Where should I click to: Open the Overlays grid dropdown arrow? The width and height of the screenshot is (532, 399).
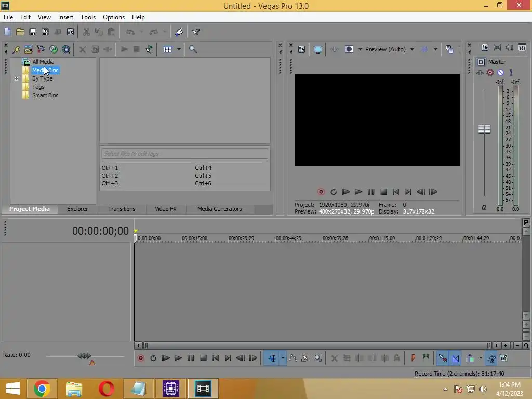(x=435, y=49)
